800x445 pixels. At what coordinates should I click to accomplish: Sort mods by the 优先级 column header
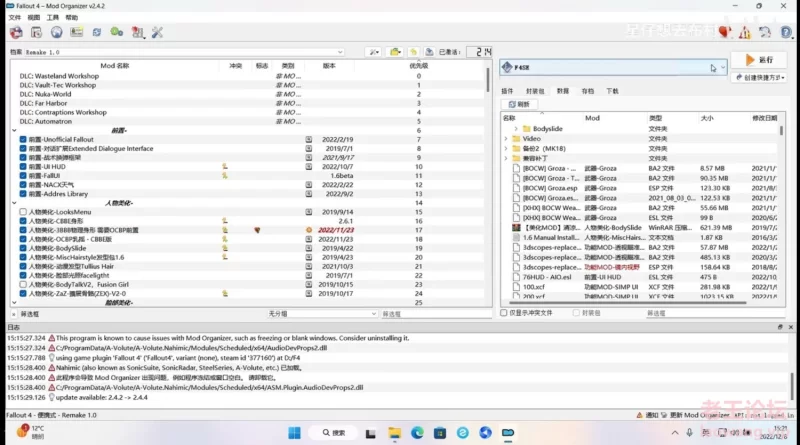[418, 66]
